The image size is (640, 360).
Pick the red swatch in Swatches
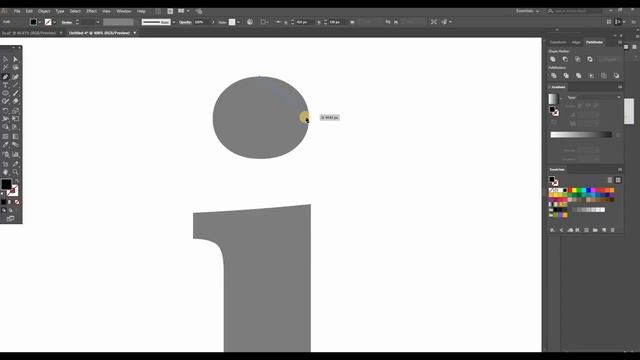click(570, 191)
